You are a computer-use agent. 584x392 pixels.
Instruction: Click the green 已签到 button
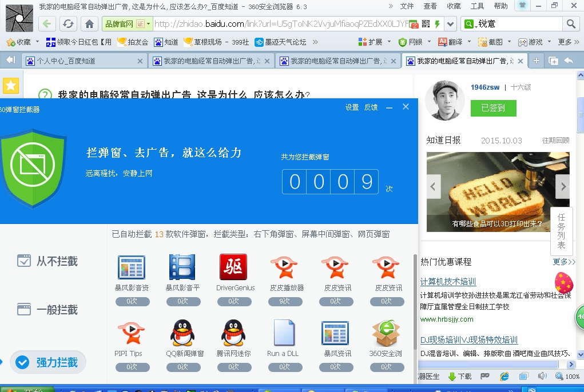click(x=493, y=108)
